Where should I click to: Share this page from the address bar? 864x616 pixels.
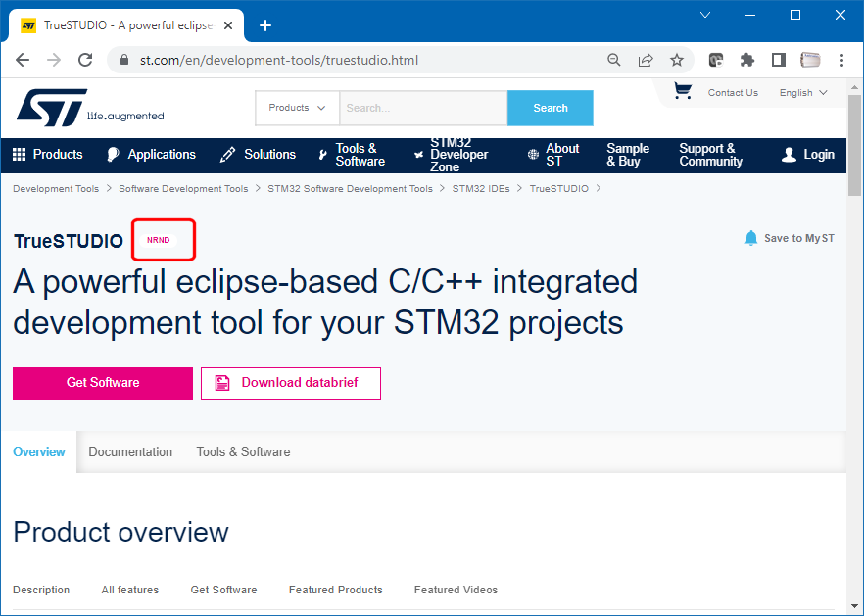pyautogui.click(x=646, y=60)
